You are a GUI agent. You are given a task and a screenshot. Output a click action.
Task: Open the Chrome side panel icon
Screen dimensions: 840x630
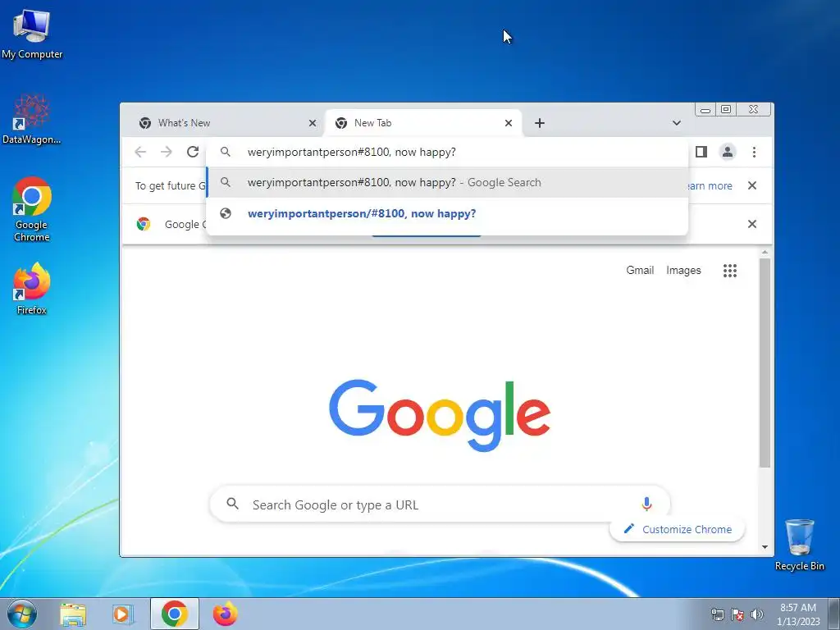click(701, 152)
